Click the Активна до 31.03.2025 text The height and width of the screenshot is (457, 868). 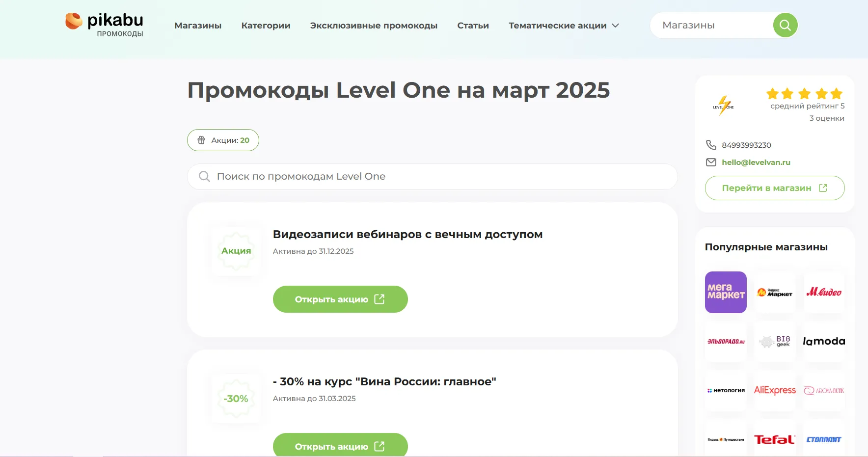click(x=314, y=399)
